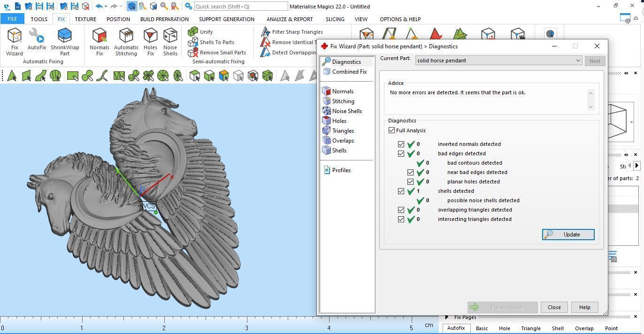The height and width of the screenshot is (334, 644).
Task: Click the rectangle window marking tool
Action: (72, 76)
